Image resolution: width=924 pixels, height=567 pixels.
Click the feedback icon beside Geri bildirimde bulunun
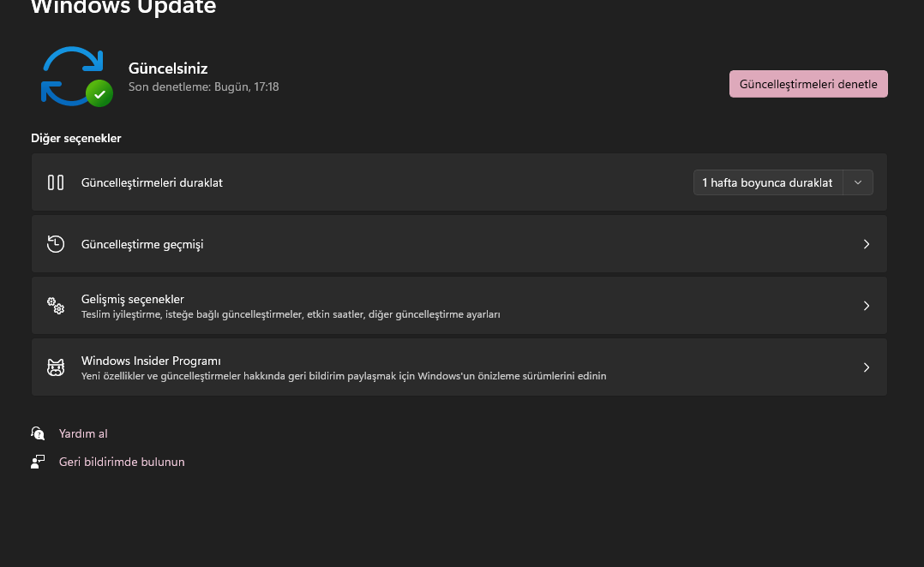[x=38, y=462]
